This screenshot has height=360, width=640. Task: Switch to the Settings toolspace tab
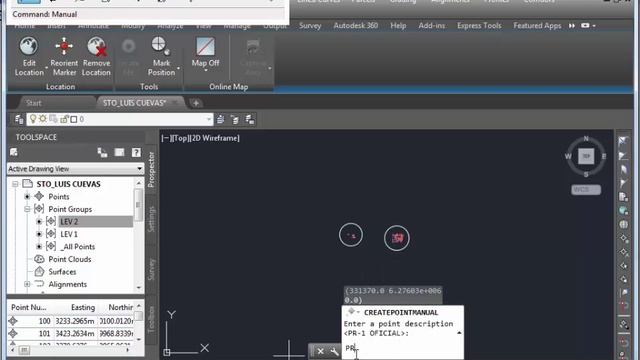(x=151, y=219)
